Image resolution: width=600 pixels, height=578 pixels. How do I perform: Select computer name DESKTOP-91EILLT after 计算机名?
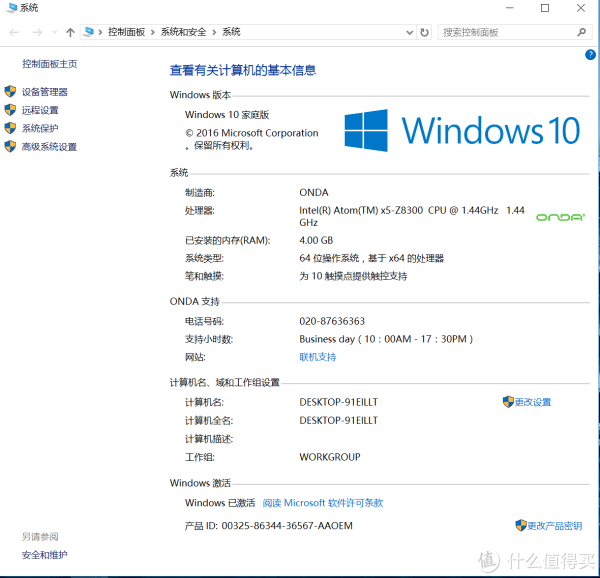[x=339, y=402]
